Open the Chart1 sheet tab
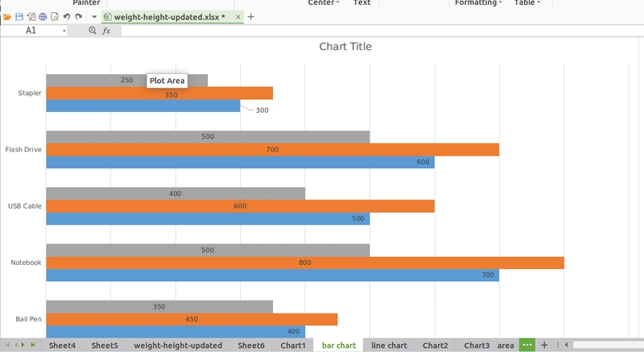 [x=293, y=345]
